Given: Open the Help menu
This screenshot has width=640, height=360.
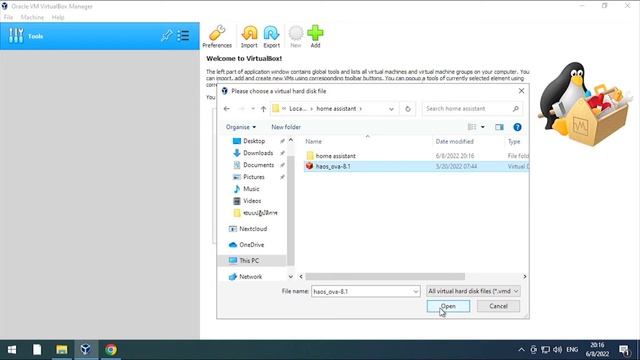Looking at the screenshot, I should coord(58,17).
